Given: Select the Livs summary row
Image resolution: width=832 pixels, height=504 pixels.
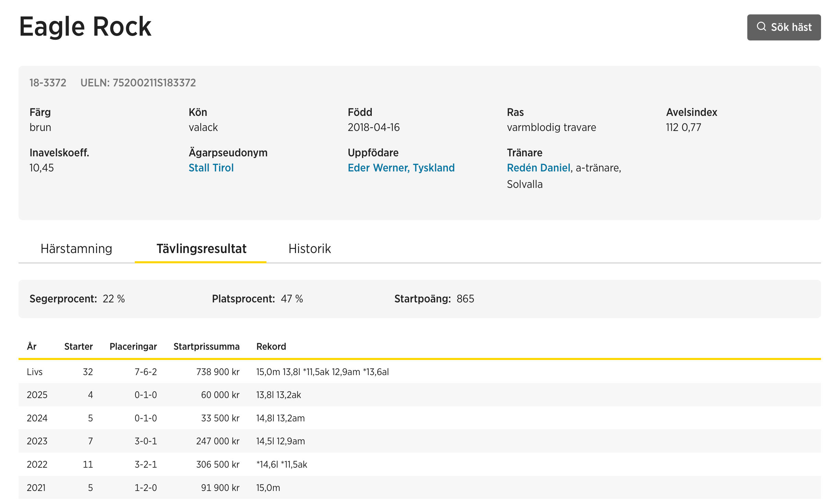Looking at the screenshot, I should [35, 372].
